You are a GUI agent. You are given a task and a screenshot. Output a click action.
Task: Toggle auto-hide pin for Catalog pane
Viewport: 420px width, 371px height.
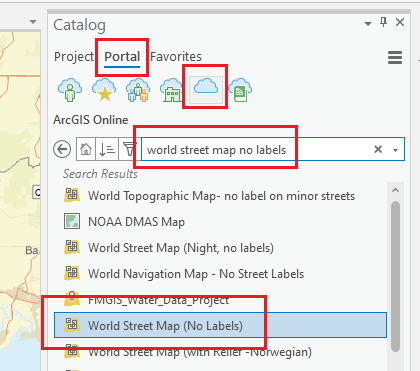point(384,22)
